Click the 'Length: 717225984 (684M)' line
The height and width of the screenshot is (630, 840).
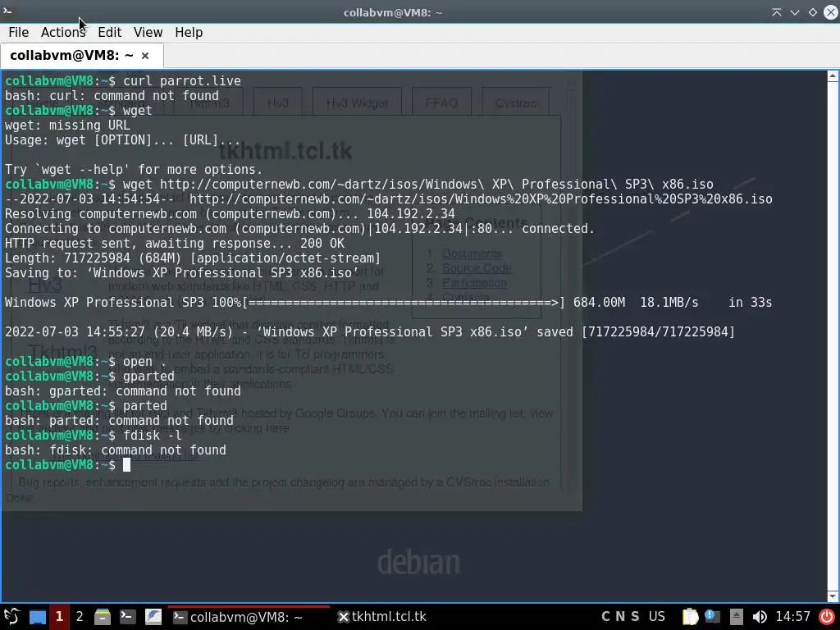click(x=193, y=258)
